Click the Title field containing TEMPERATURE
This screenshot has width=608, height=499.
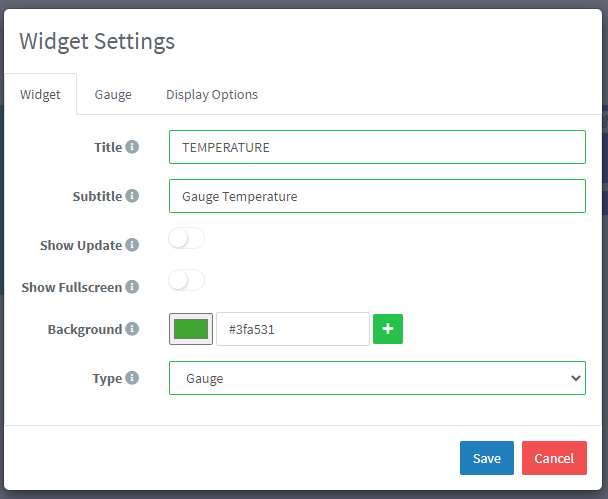click(377, 147)
